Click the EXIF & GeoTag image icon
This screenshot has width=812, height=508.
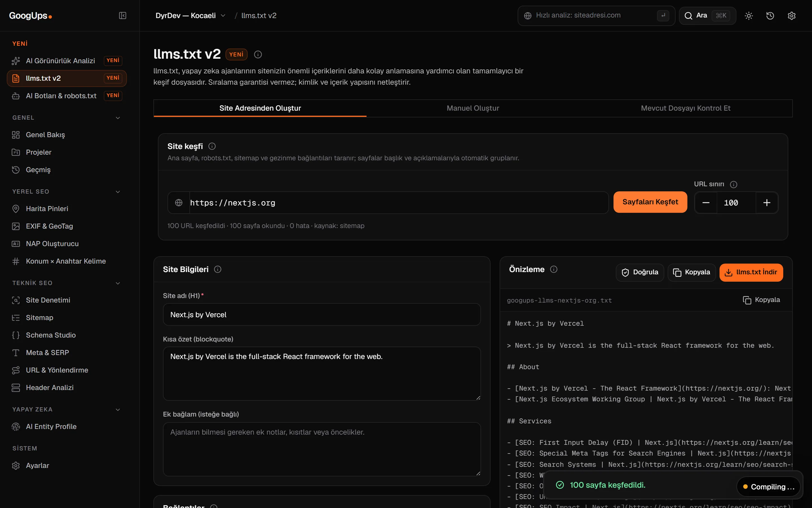pos(16,226)
